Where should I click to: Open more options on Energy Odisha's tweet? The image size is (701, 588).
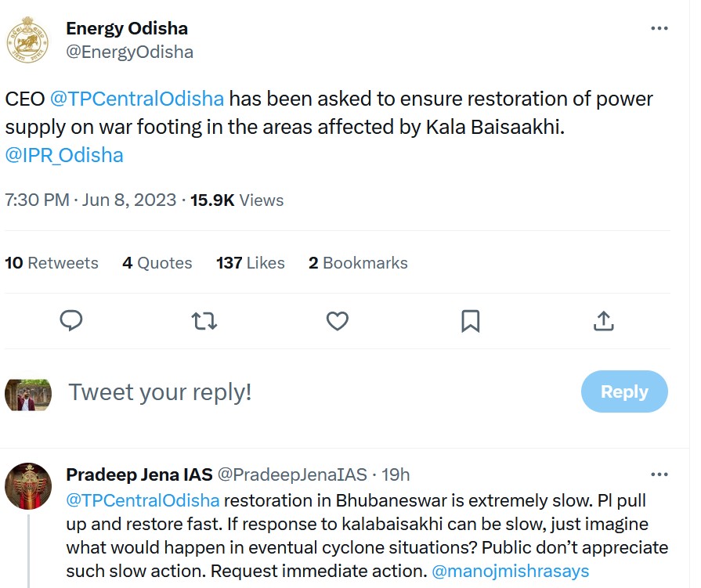659,28
